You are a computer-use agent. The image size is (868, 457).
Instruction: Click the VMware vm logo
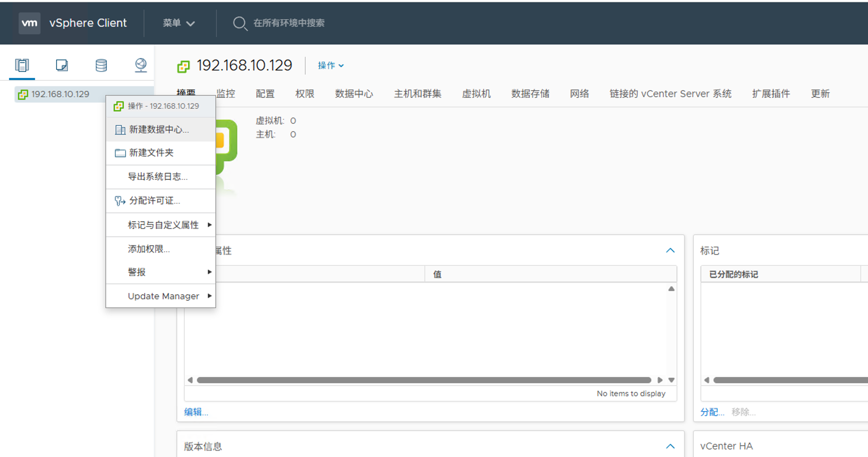click(x=29, y=23)
